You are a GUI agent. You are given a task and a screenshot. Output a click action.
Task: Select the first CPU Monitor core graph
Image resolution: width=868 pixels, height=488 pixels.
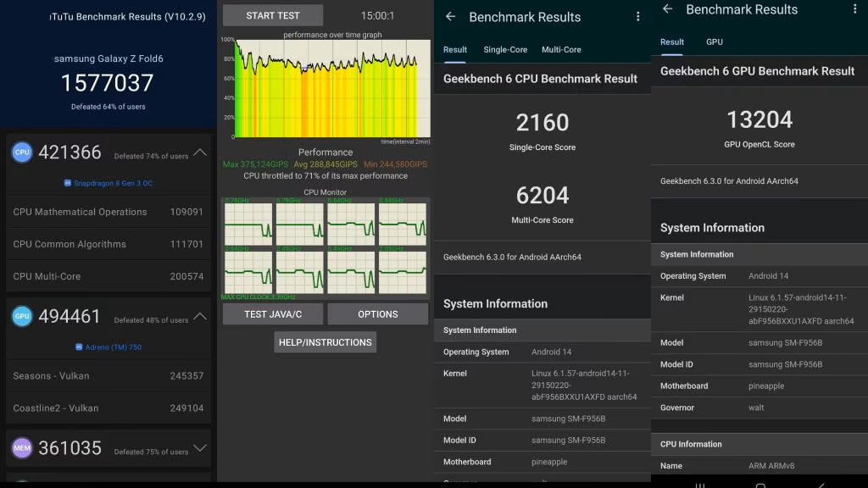pyautogui.click(x=248, y=224)
